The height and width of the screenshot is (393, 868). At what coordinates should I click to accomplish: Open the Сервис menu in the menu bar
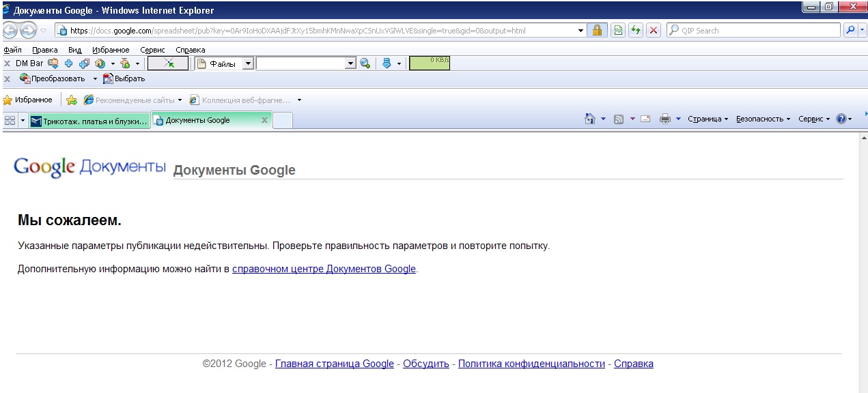pyautogui.click(x=153, y=50)
